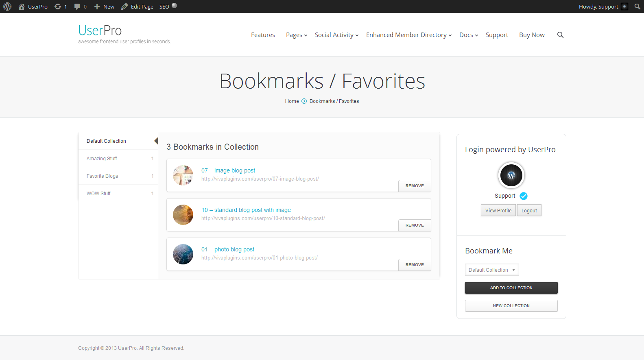Viewport: 644px width, 360px height.
Task: Click the Add to Collection button
Action: pyautogui.click(x=511, y=288)
